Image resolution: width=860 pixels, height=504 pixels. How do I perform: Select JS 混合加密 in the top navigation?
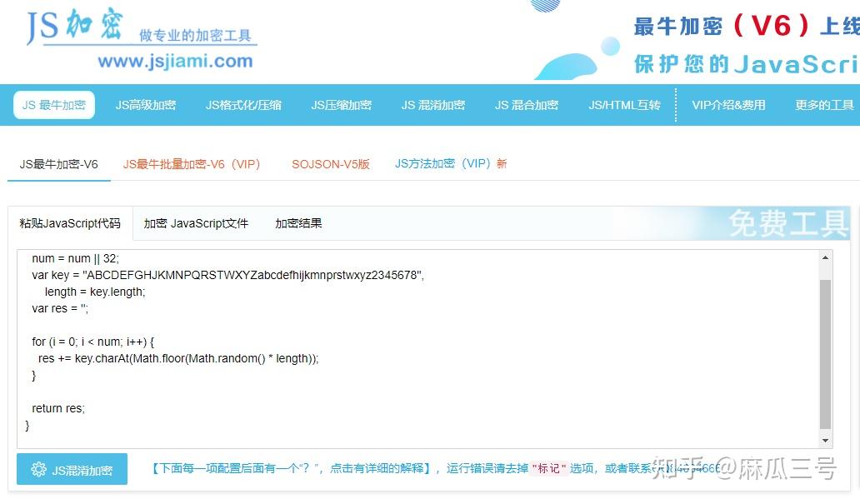(x=527, y=104)
